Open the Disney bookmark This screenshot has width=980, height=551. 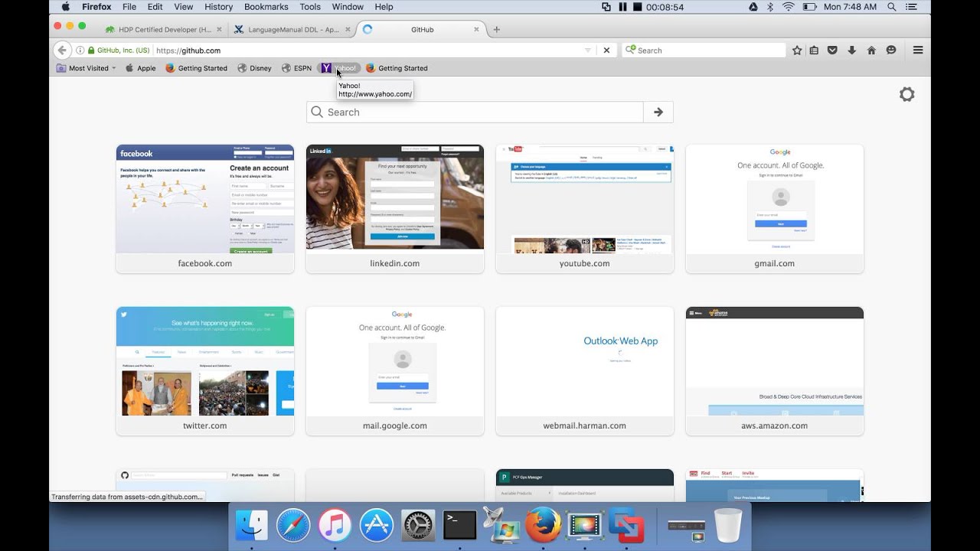pos(254,68)
